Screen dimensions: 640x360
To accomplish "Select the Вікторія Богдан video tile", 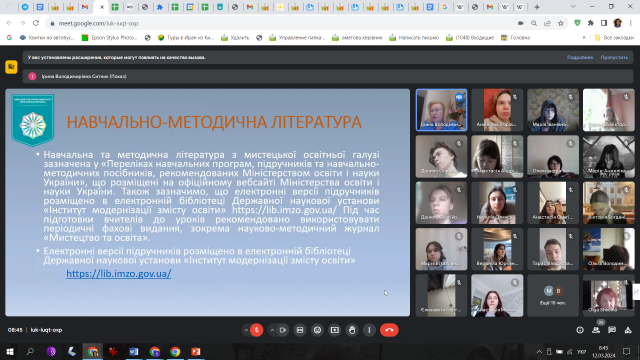I will pyautogui.click(x=609, y=203).
